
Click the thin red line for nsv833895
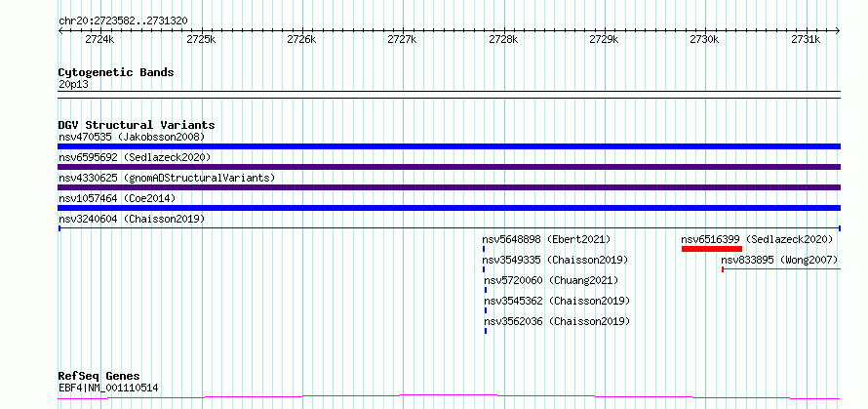pos(781,269)
